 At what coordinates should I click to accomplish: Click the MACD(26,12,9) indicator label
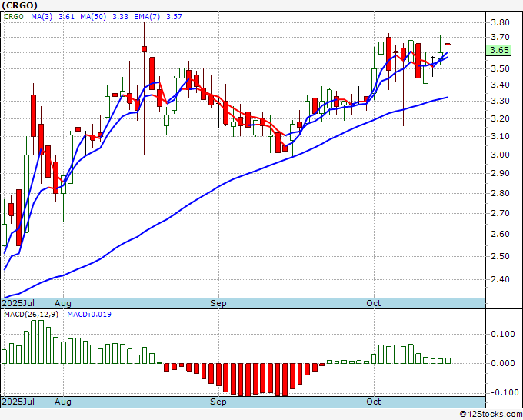tap(31, 315)
